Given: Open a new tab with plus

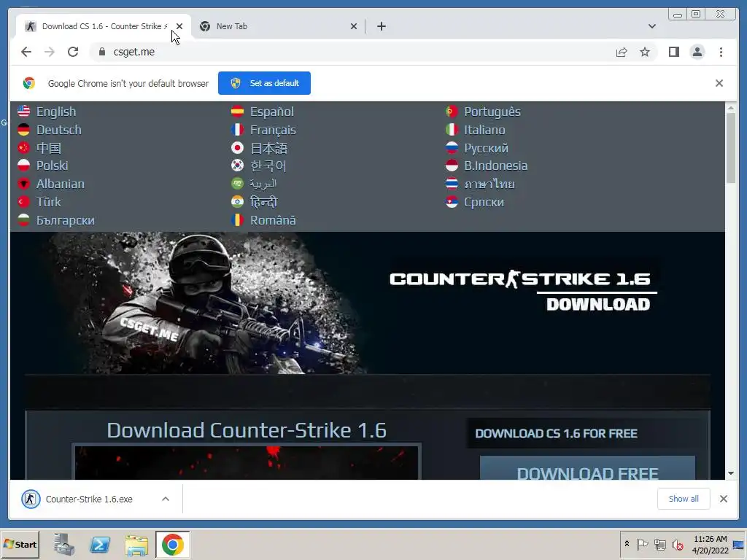Looking at the screenshot, I should 381,26.
